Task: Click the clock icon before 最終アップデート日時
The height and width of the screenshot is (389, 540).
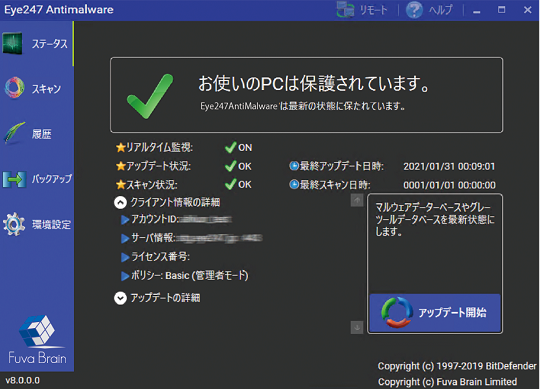Action: pyautogui.click(x=294, y=166)
